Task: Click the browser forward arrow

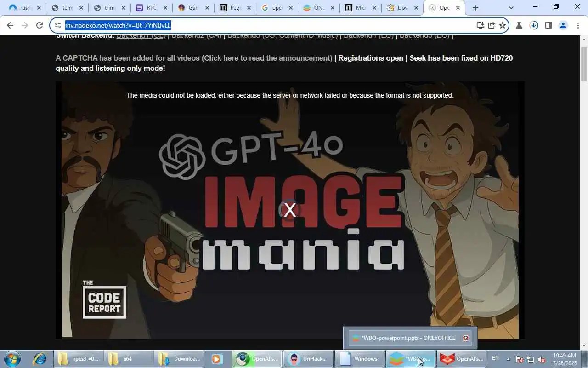Action: click(x=25, y=25)
